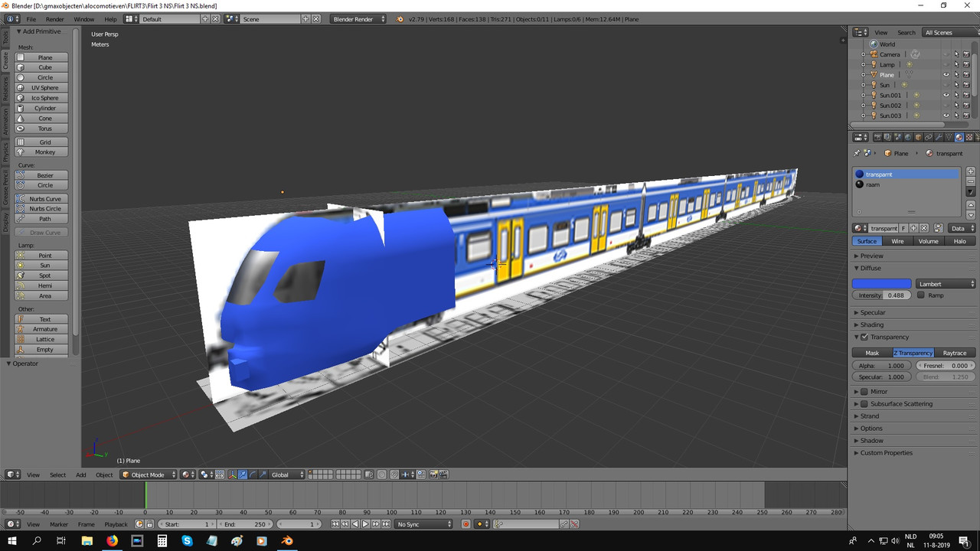Screen dimensions: 980x551
Task: Toggle visibility eye for Camera
Action: point(946,54)
